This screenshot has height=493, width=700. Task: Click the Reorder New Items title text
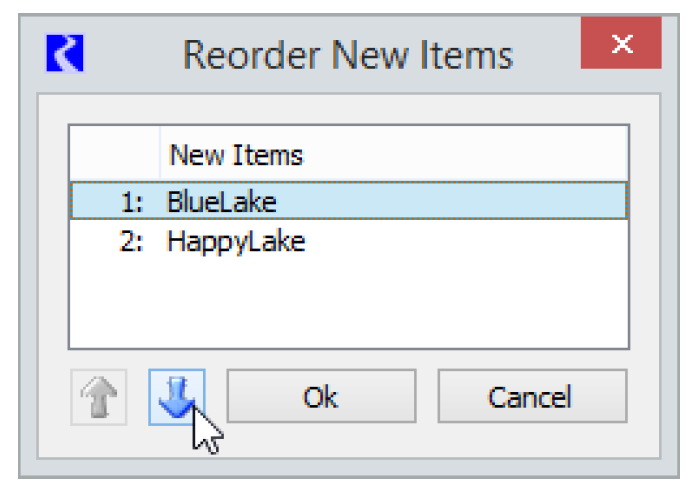click(347, 54)
